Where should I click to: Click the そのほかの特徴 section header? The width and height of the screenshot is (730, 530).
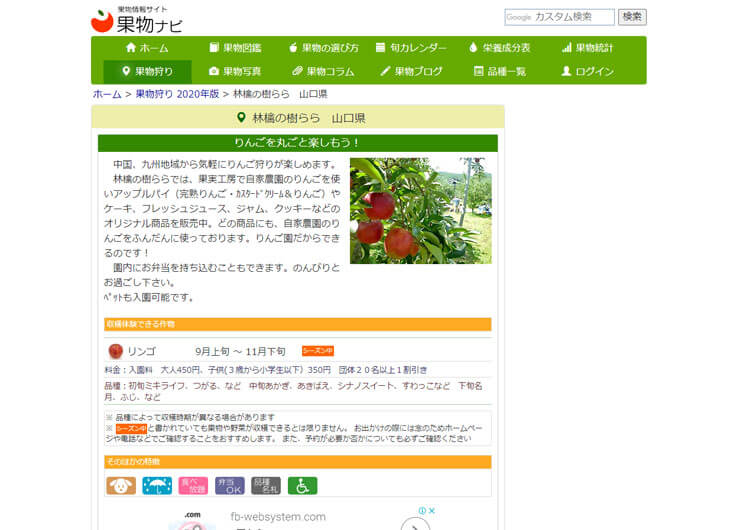click(x=297, y=462)
